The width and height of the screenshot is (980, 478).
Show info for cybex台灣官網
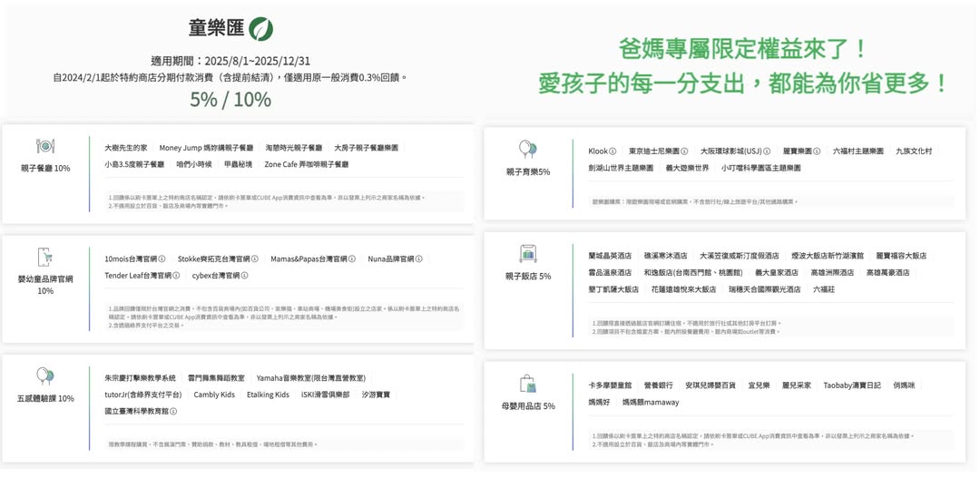[244, 276]
